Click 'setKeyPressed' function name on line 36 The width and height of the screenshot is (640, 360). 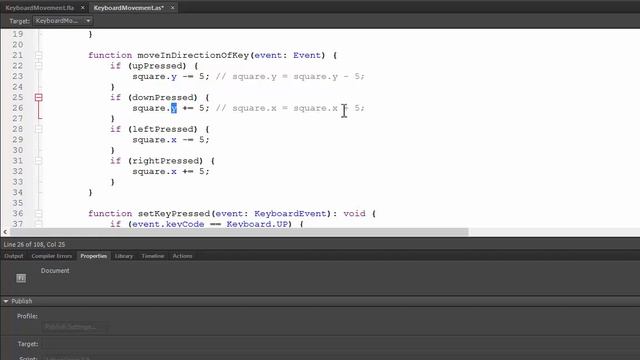(x=173, y=213)
